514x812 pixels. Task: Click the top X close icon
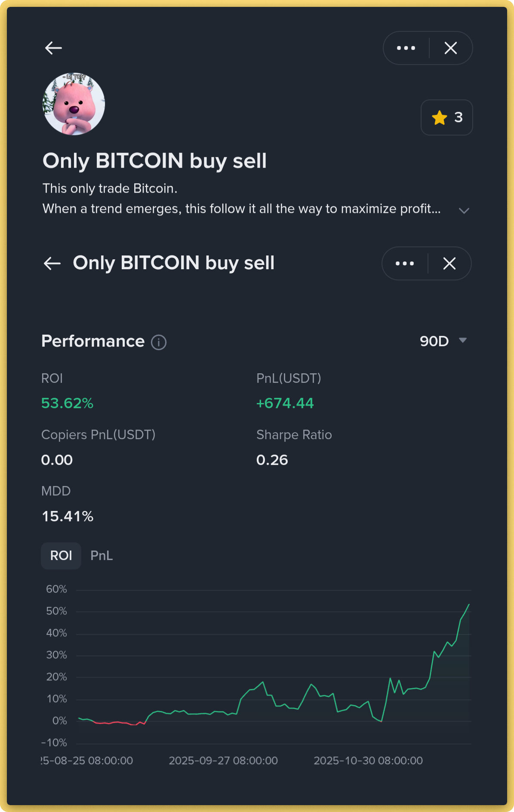click(450, 48)
